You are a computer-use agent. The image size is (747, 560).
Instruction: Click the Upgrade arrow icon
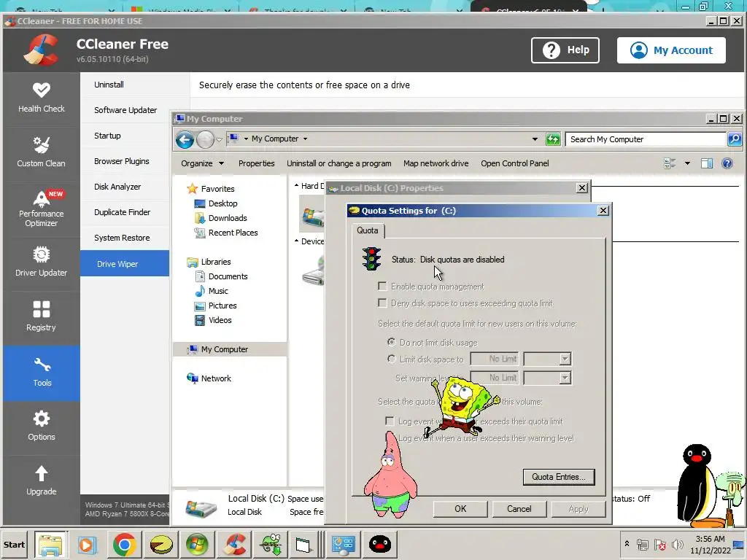coord(42,472)
